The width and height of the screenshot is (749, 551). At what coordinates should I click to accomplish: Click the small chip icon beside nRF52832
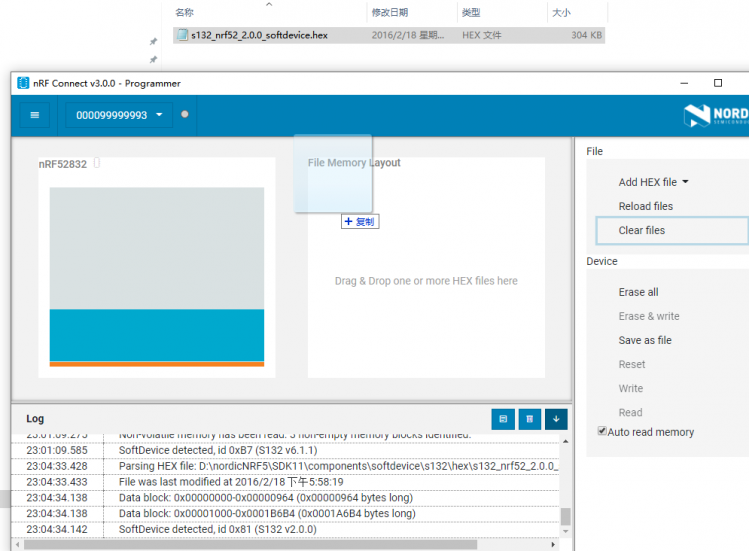[97, 163]
